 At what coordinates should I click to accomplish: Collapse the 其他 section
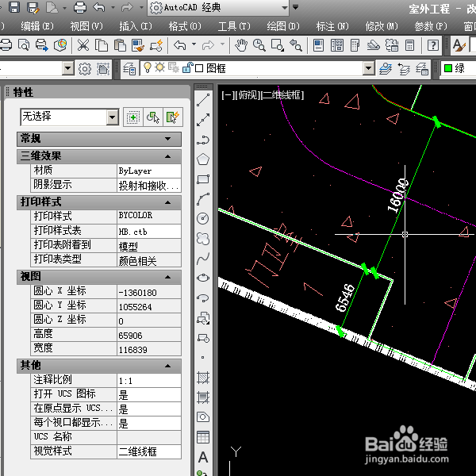pyautogui.click(x=168, y=366)
